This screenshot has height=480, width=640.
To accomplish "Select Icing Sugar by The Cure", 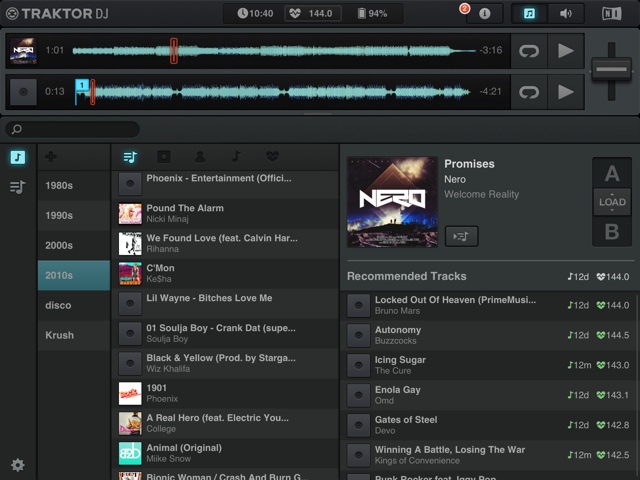I will 488,365.
